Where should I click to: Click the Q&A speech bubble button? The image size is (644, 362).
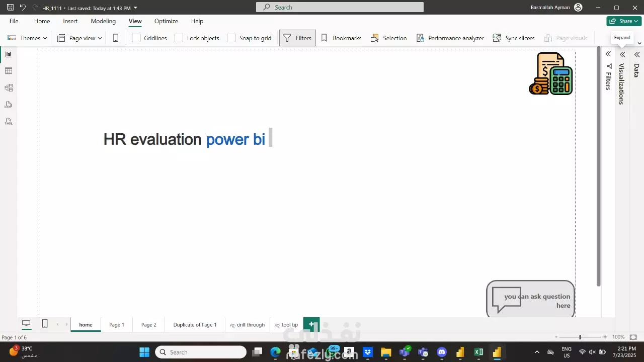click(530, 299)
